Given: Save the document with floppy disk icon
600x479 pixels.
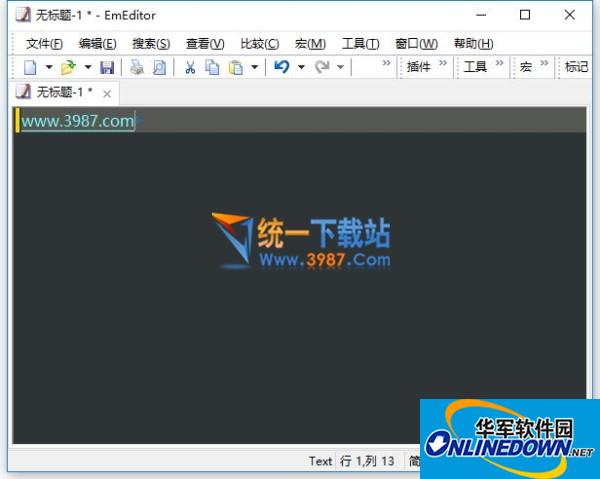Looking at the screenshot, I should 107,67.
